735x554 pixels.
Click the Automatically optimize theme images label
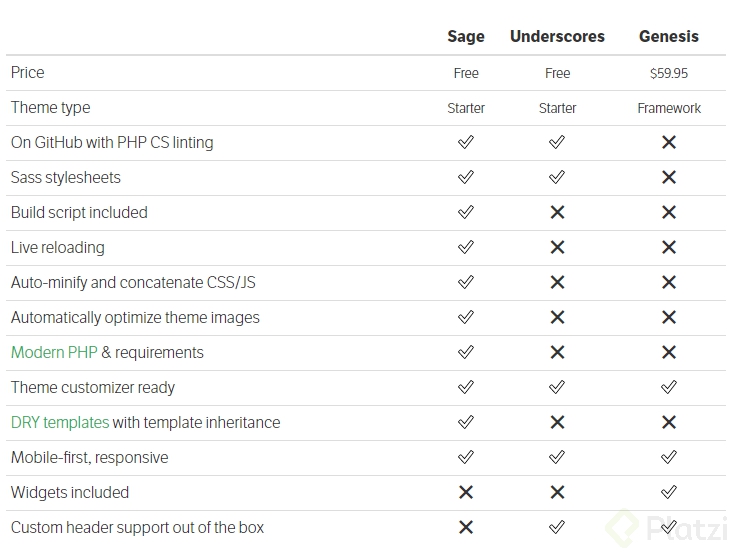pyautogui.click(x=135, y=317)
